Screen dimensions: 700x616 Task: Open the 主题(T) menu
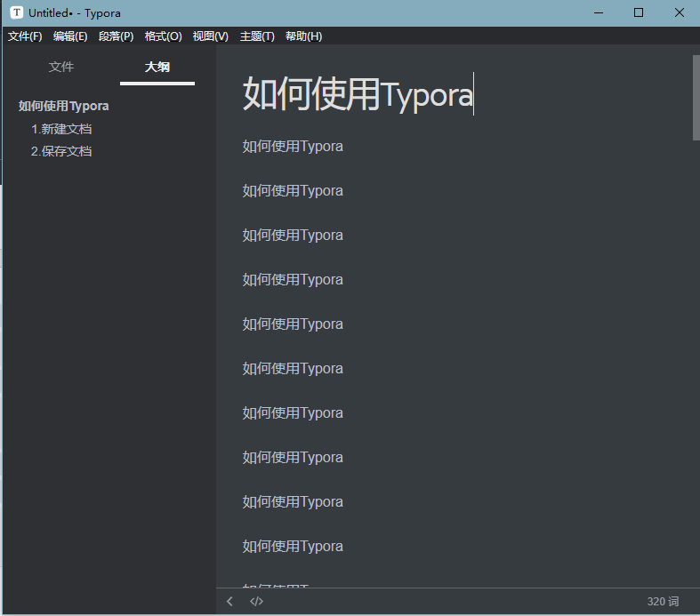pos(257,36)
